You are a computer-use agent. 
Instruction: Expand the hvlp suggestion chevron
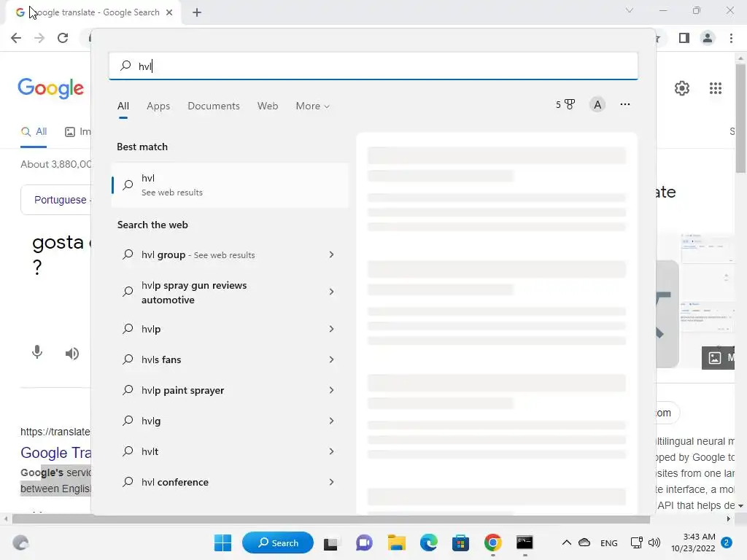click(x=332, y=329)
